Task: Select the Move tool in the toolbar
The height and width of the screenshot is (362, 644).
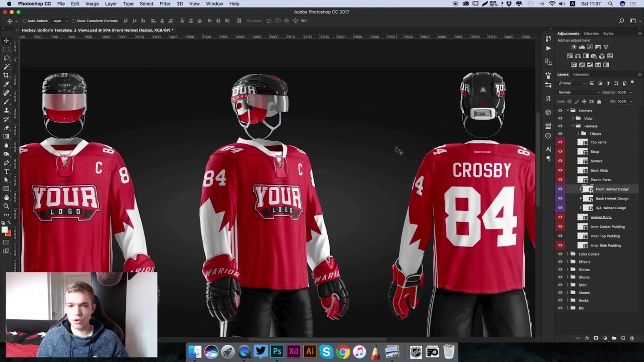Action: [6, 41]
